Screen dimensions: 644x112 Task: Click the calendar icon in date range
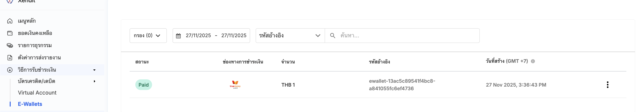(x=178, y=36)
